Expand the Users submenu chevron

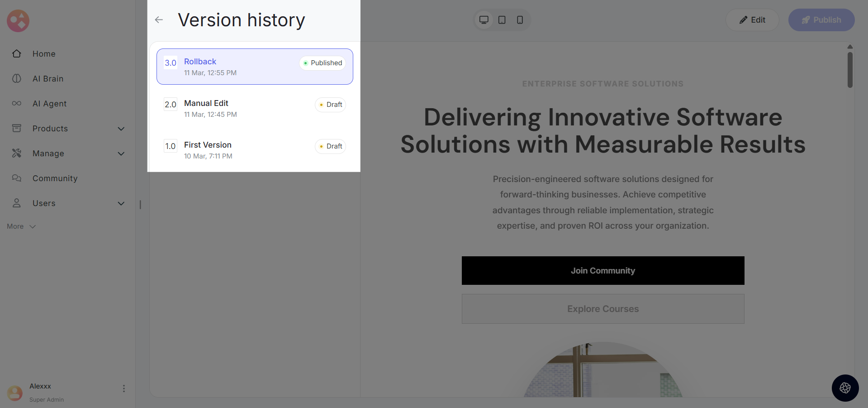121,203
